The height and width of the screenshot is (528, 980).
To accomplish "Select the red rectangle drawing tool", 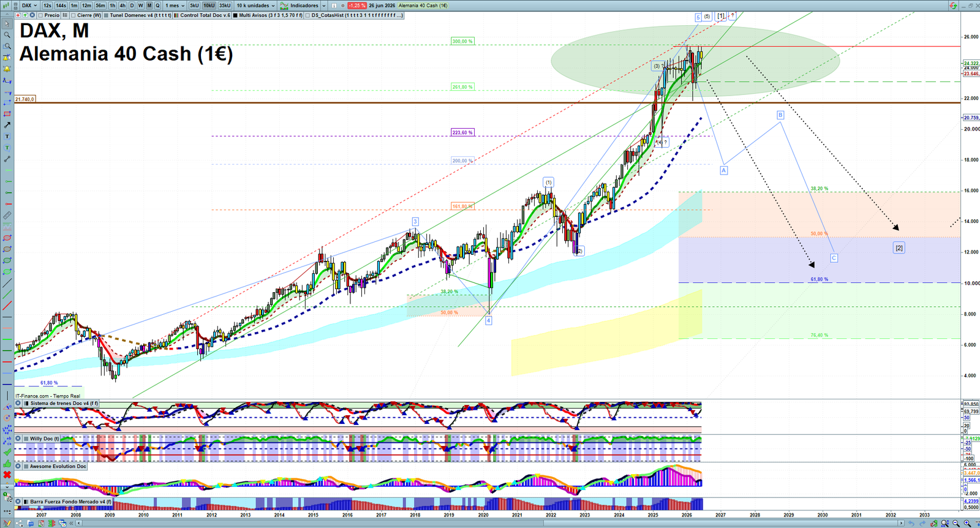I will pyautogui.click(x=7, y=113).
